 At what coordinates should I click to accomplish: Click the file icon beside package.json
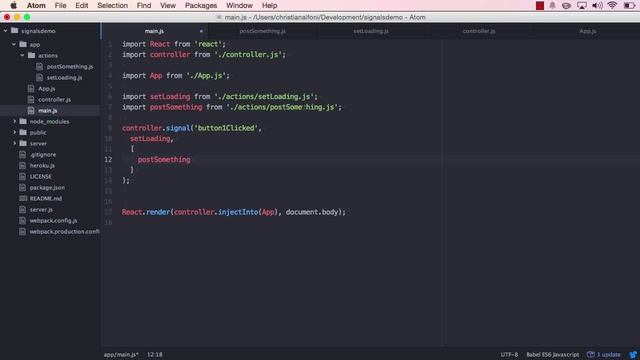pyautogui.click(x=22, y=187)
